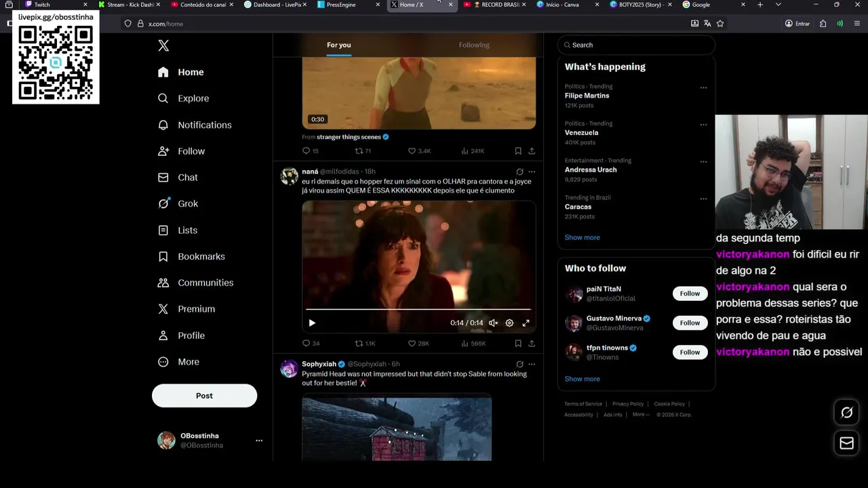Open OBosstinha account menu dots
This screenshot has width=868, height=488.
(x=258, y=441)
